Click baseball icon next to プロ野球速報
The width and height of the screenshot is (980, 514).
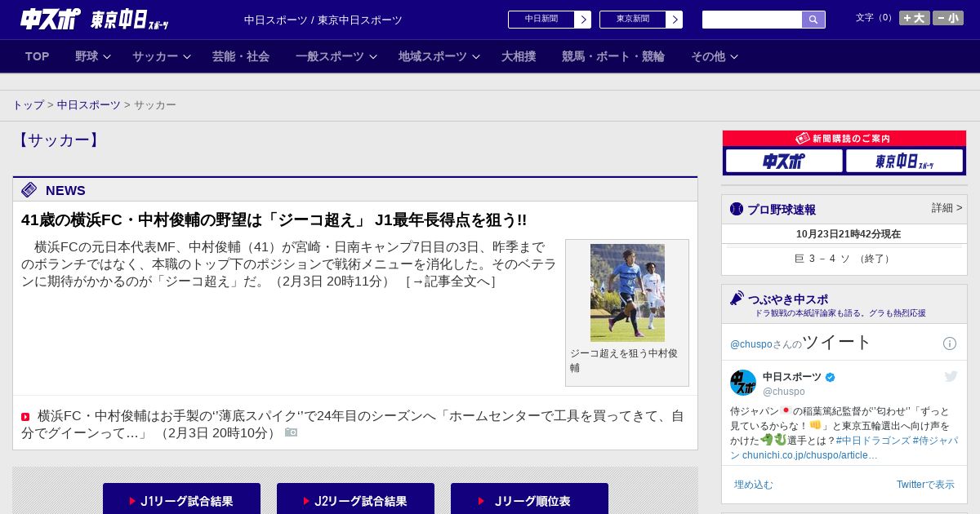737,209
